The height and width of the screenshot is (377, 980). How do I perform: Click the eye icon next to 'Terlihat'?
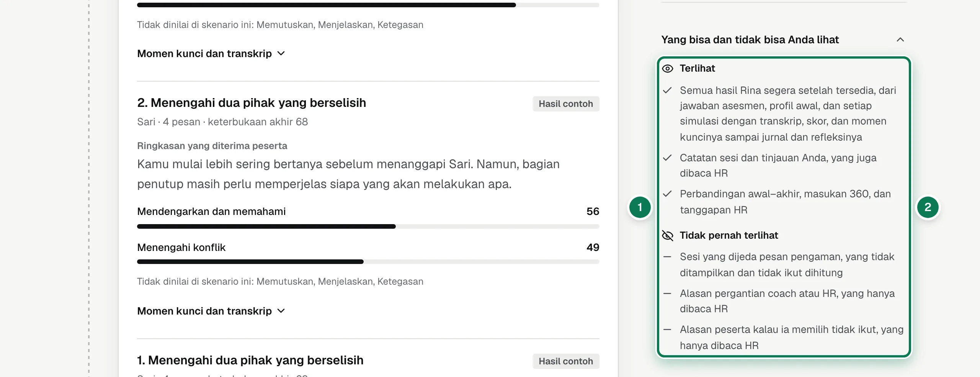(x=668, y=69)
